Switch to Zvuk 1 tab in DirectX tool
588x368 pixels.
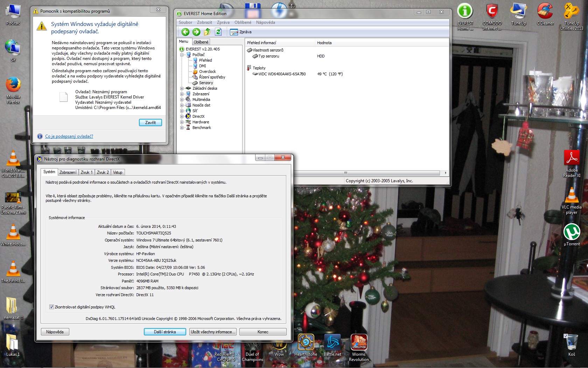tap(86, 172)
